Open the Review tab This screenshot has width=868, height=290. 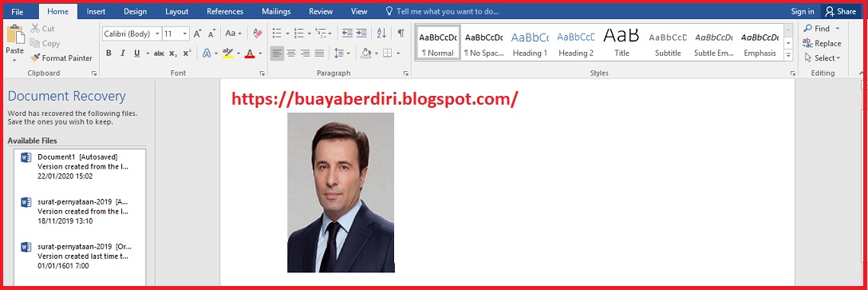click(x=321, y=11)
